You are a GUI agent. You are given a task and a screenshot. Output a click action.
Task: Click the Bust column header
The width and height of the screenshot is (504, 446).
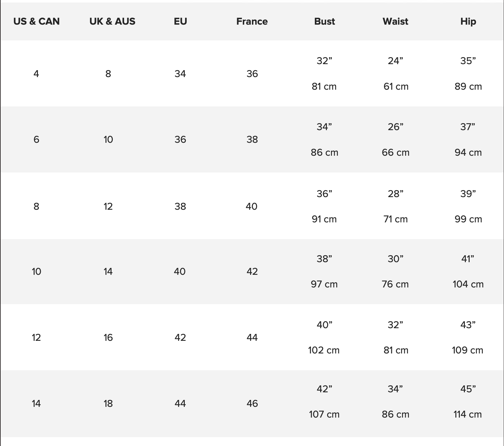coord(324,21)
